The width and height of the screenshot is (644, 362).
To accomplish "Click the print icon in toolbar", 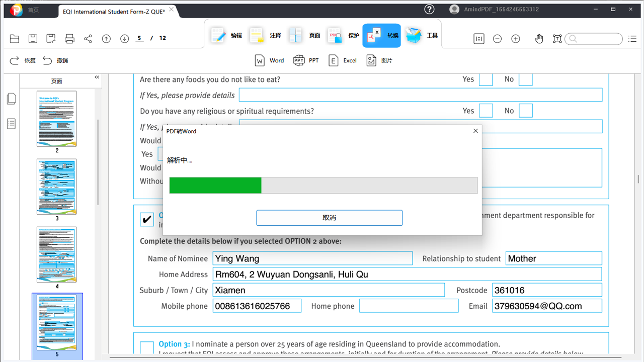I will [x=69, y=39].
